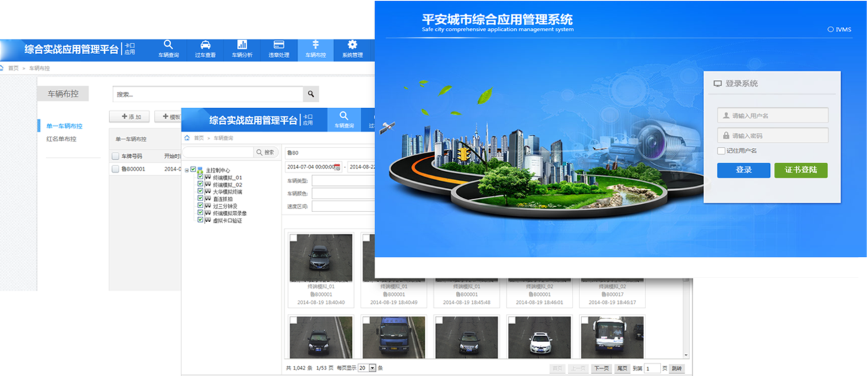Uncheck 终端模拟带录像 in device tree
This screenshot has height=376, width=868.
(201, 213)
